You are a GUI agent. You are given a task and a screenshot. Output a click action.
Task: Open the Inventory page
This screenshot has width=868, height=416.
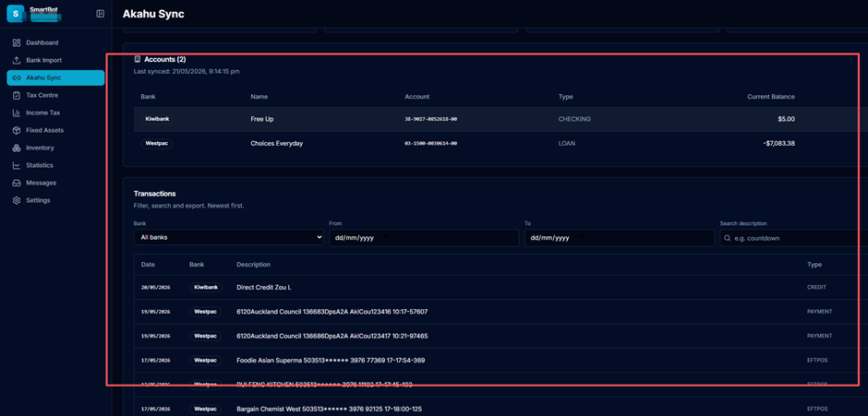point(55,148)
